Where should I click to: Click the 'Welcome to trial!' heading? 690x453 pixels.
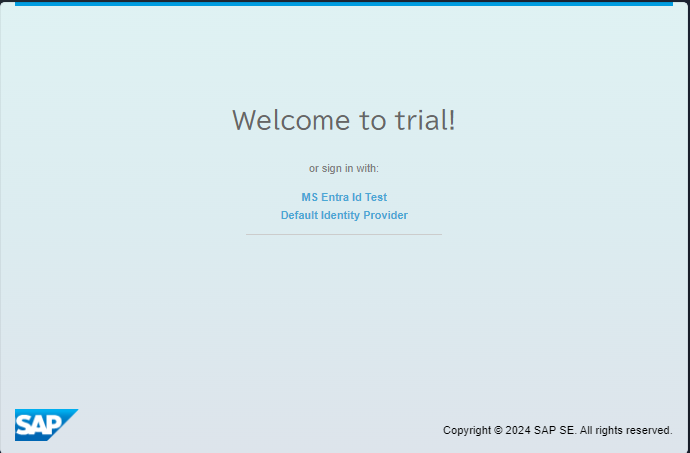344,120
